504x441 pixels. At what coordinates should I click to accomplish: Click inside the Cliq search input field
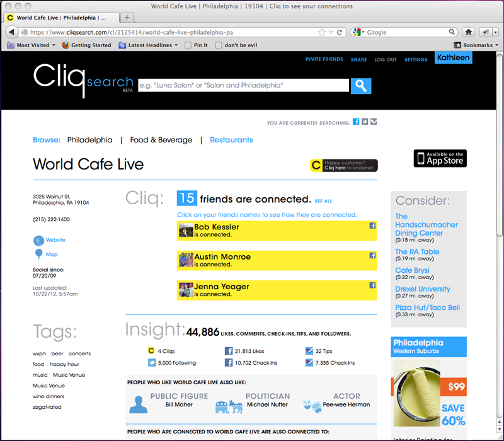(x=239, y=85)
